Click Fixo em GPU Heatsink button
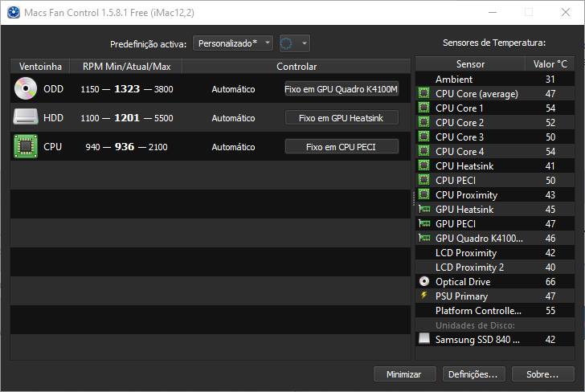Screen dimensions: 585x392 pyautogui.click(x=342, y=118)
